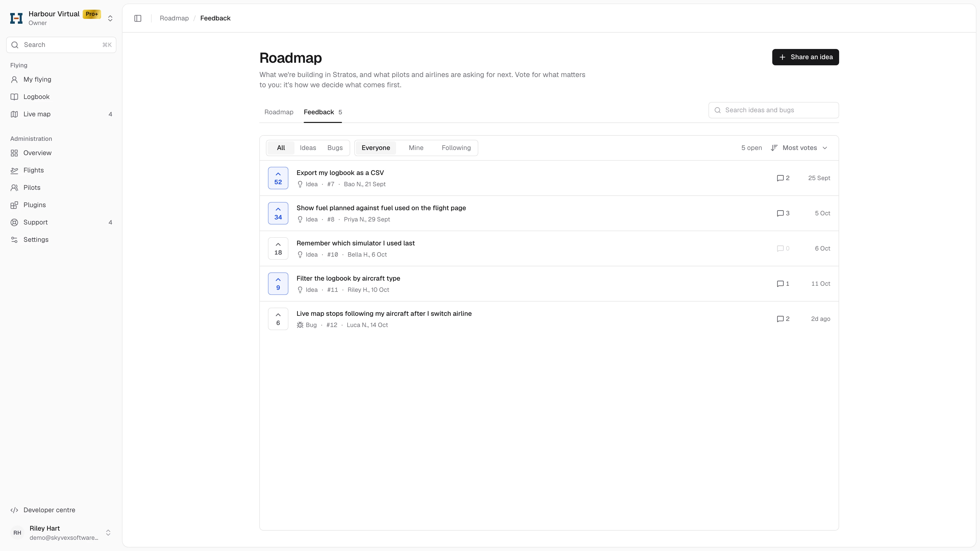
Task: Click the sidebar Search box
Action: pyautogui.click(x=61, y=45)
